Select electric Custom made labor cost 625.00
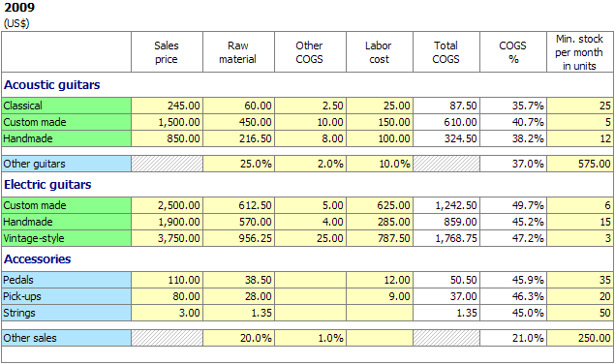 pyautogui.click(x=380, y=205)
